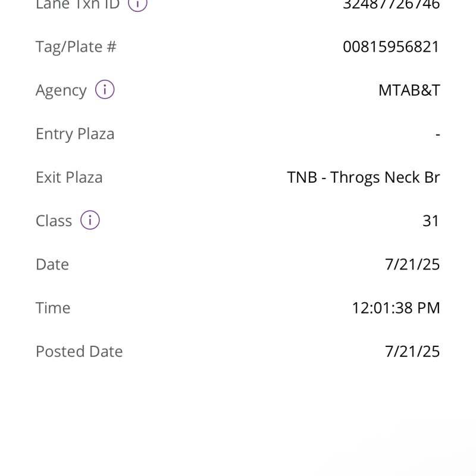Open the Agency info tooltip icon
Screen dimensions: 476x476
105,90
